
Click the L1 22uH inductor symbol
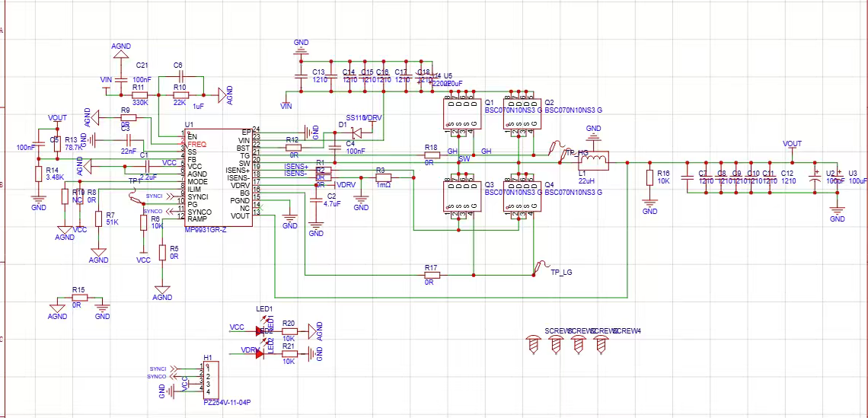(x=599, y=161)
